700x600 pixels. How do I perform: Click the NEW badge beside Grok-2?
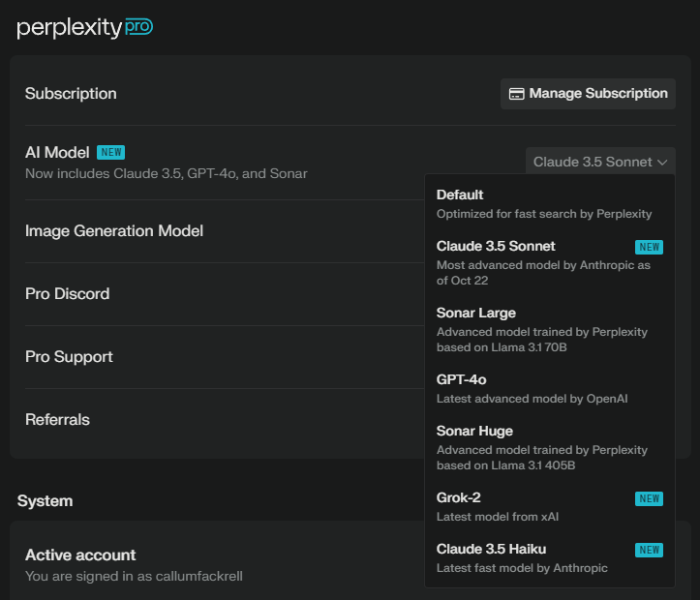[649, 498]
